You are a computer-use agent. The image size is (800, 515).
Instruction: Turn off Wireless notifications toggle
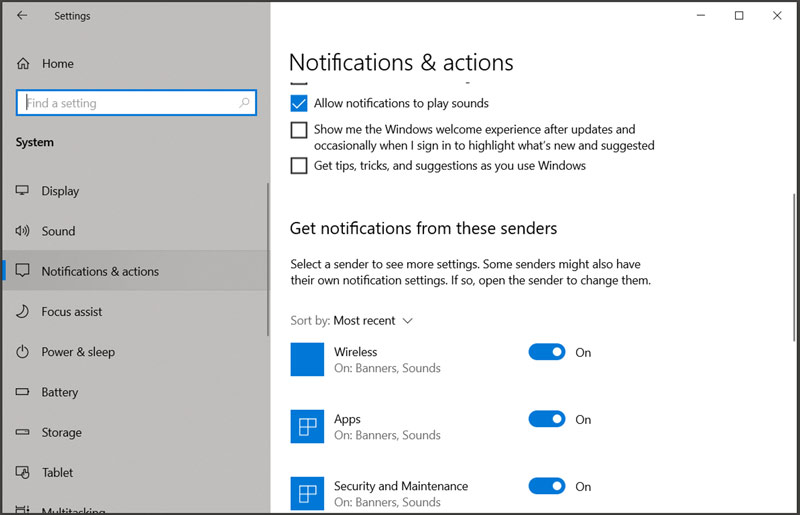pos(547,352)
